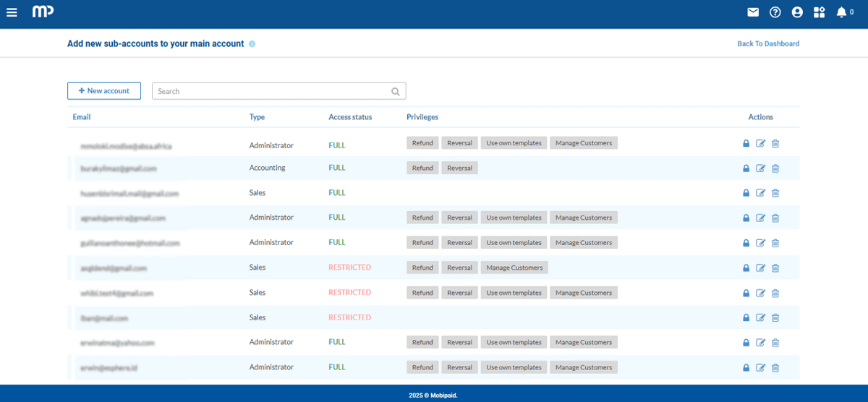Click info icon beside sub-accounts heading
This screenshot has height=402, width=868.
point(252,44)
